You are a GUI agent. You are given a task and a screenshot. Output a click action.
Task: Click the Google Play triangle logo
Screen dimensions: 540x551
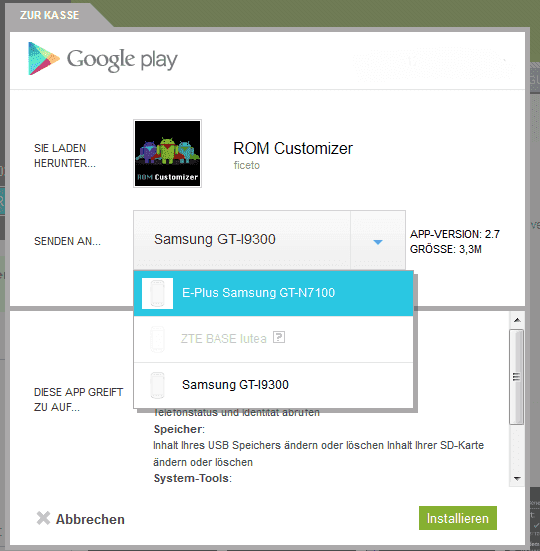tap(44, 58)
